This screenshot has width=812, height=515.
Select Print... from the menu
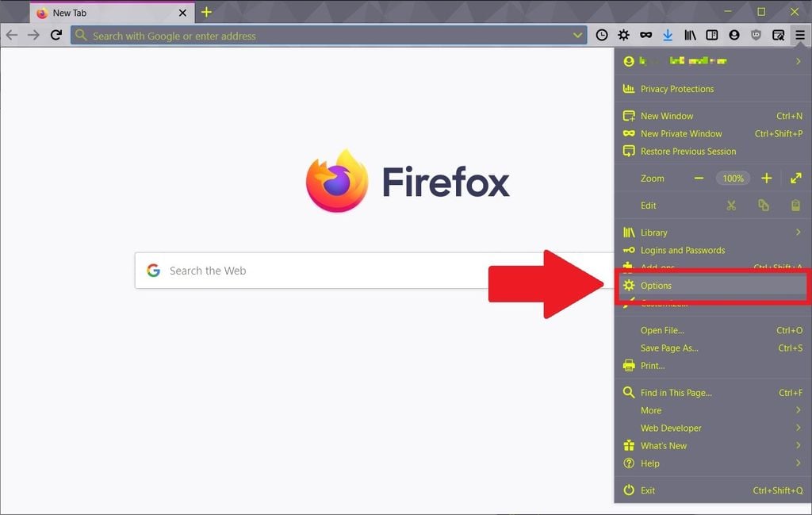713,365
